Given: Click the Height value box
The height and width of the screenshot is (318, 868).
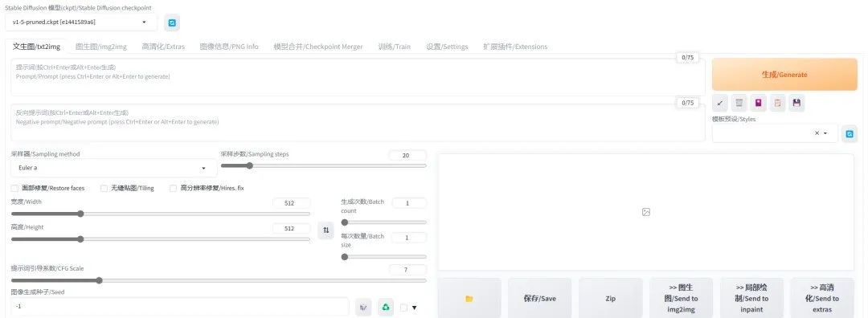Looking at the screenshot, I should click(x=291, y=228).
